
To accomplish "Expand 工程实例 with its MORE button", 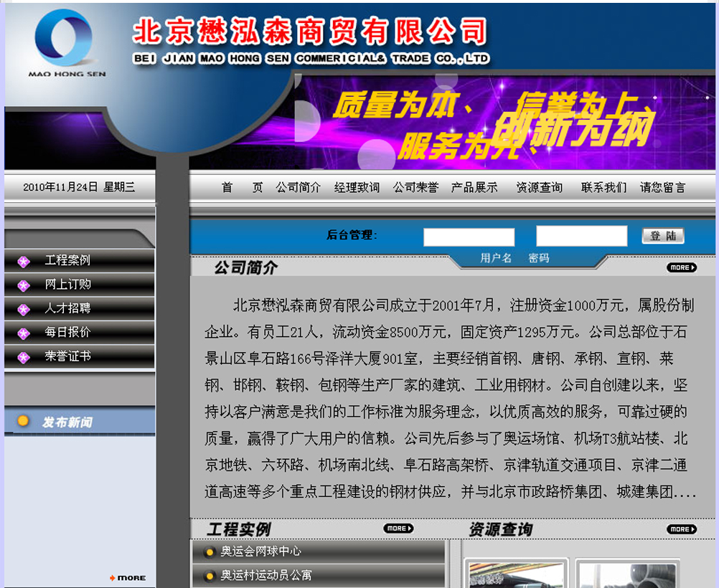I will click(398, 528).
